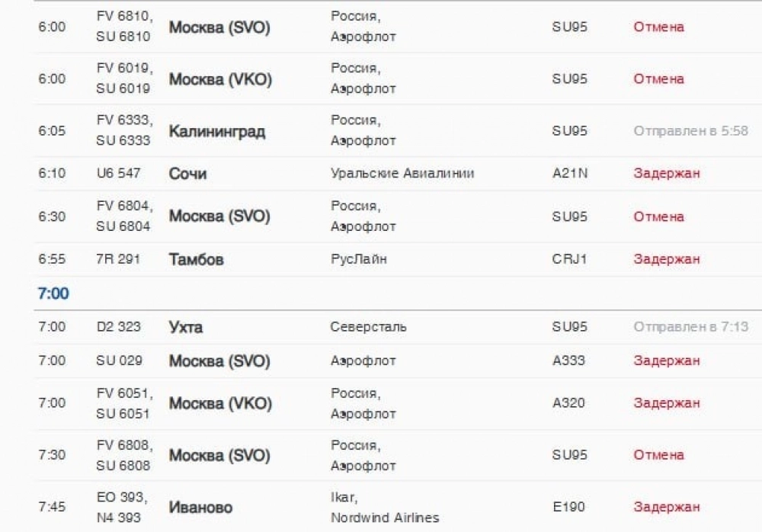Viewport: 762px width, 532px height.
Task: Click Сочи destination of flight U6 547
Action: [187, 174]
